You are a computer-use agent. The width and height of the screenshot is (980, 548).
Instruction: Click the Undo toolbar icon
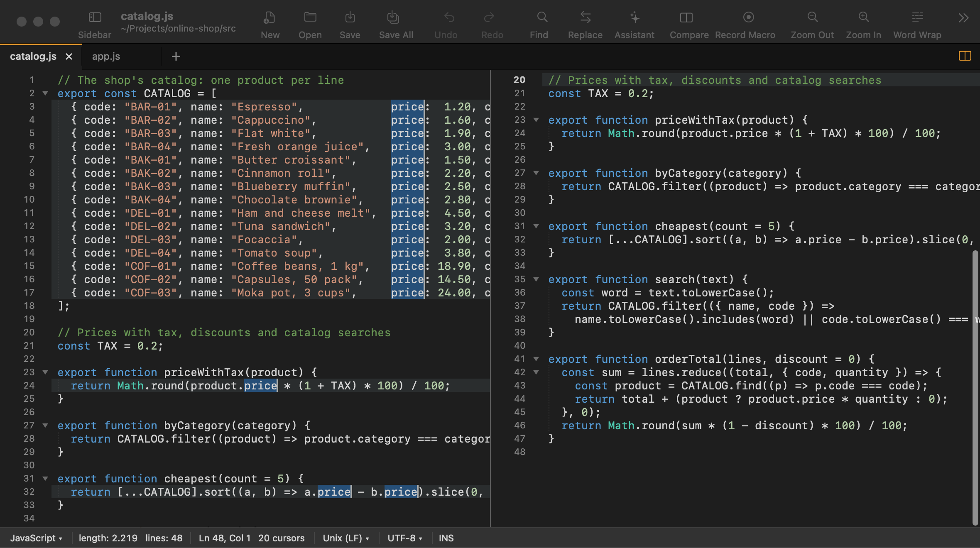[449, 17]
